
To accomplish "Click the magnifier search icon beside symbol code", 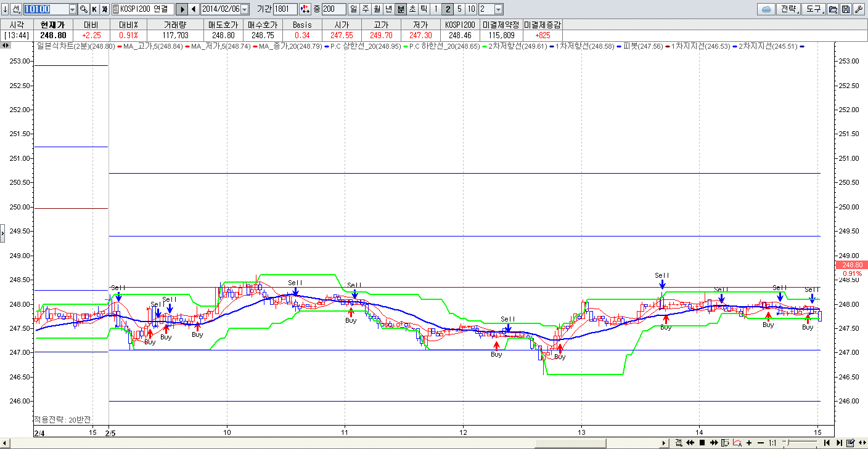I will [83, 9].
